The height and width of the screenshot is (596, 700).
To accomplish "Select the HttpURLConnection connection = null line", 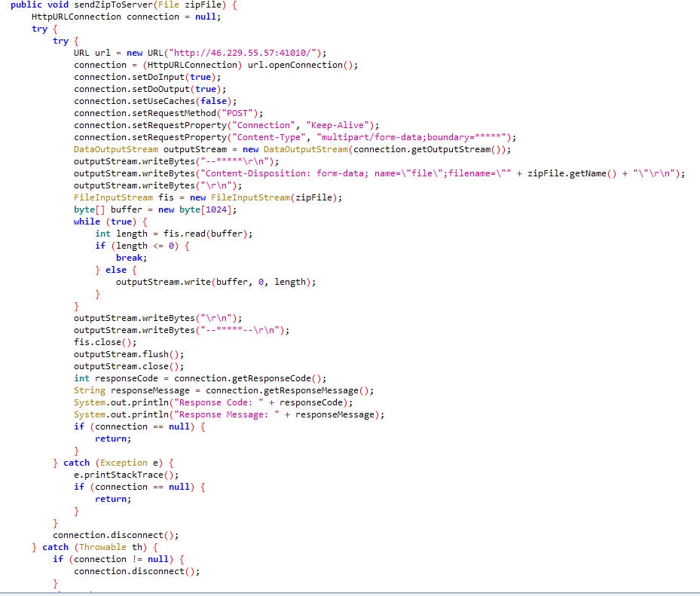I will coord(126,17).
